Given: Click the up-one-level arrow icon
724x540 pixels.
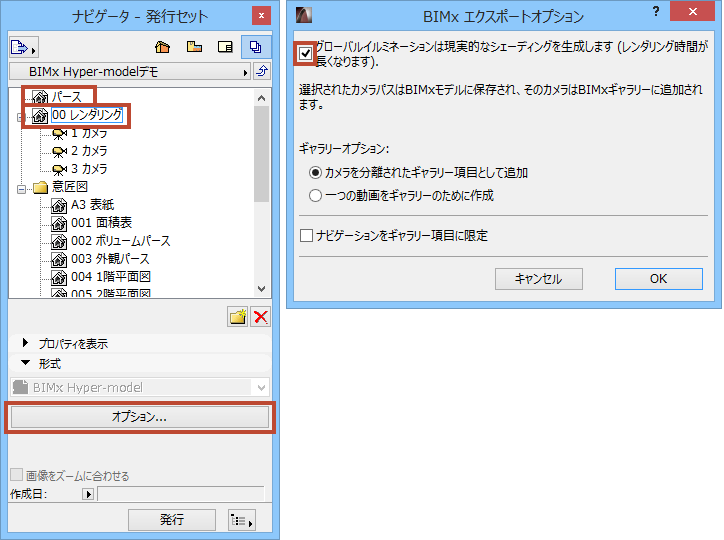Looking at the screenshot, I should click(262, 71).
